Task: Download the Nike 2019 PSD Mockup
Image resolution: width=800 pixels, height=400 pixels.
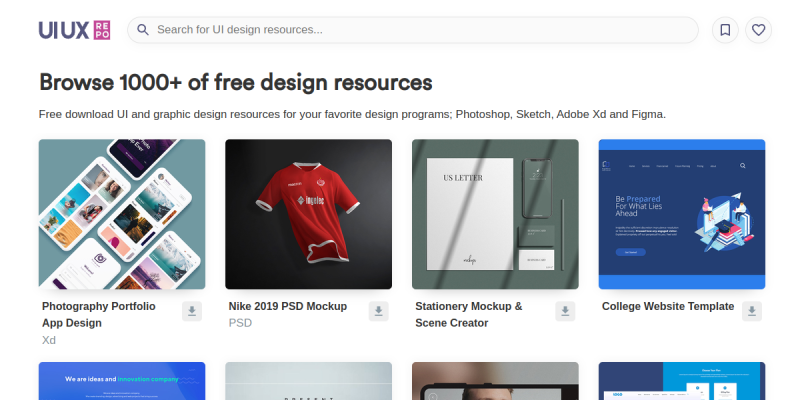Action: (379, 311)
